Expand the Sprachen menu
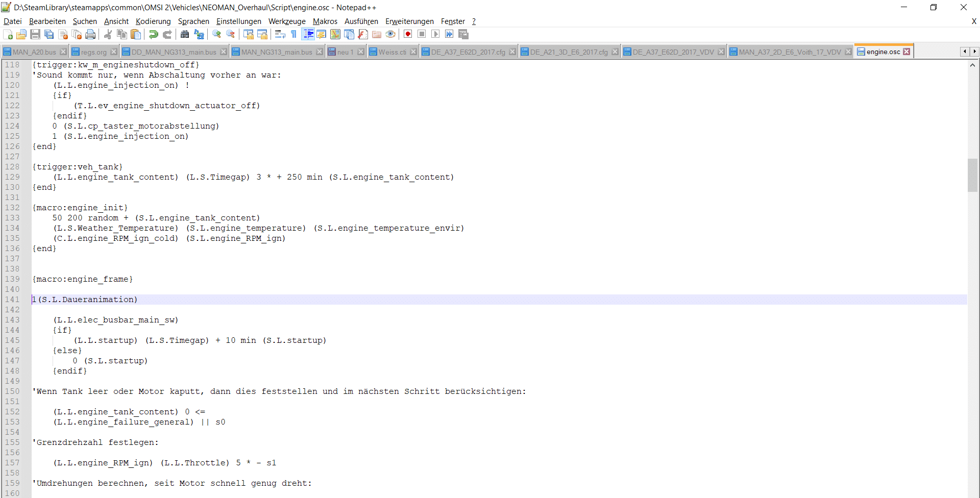Screen dimensions: 980x498 pos(193,21)
